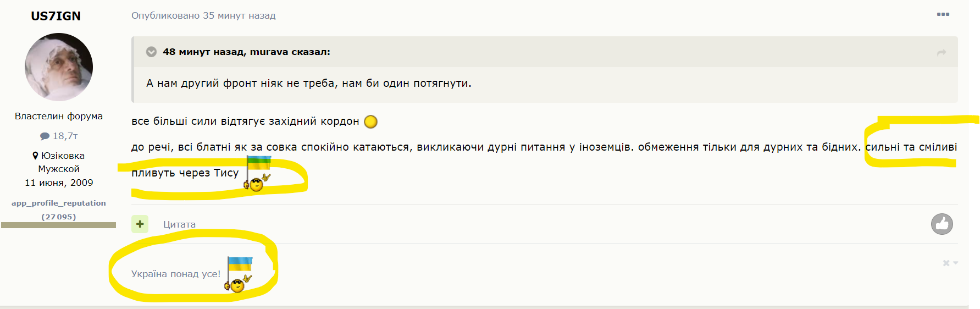The image size is (980, 309).
Task: Click the Цитата quote link
Action: 179,224
